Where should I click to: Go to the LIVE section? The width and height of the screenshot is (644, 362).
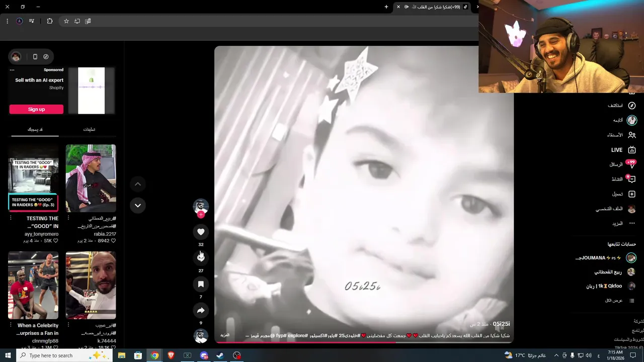pos(624,150)
